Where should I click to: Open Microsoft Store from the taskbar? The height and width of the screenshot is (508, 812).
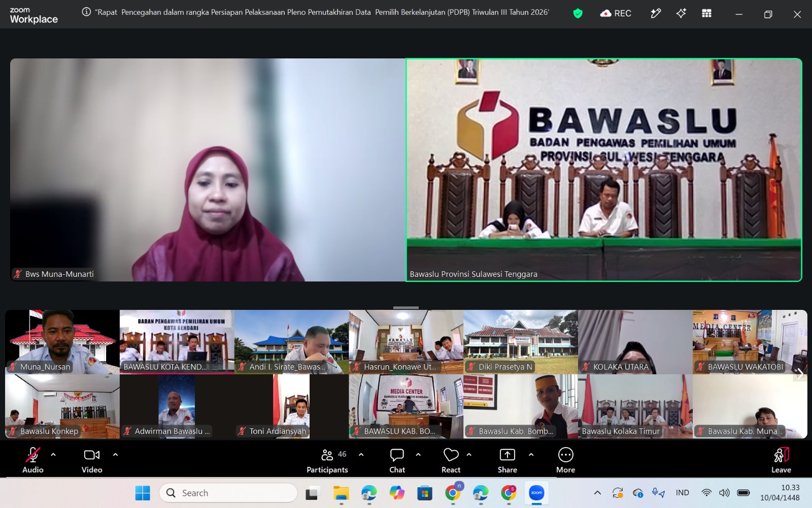click(x=425, y=493)
